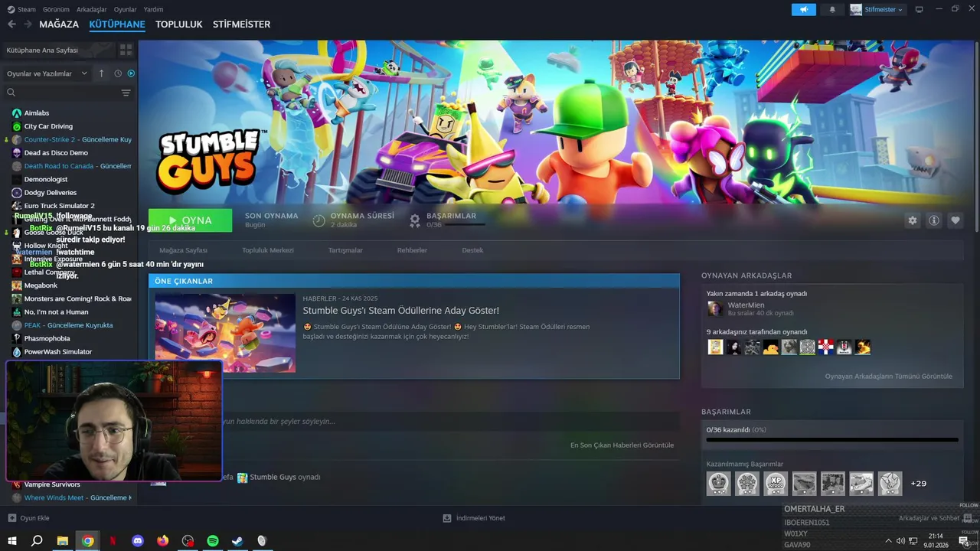
Task: Open advanced filter options icon
Action: click(x=126, y=93)
